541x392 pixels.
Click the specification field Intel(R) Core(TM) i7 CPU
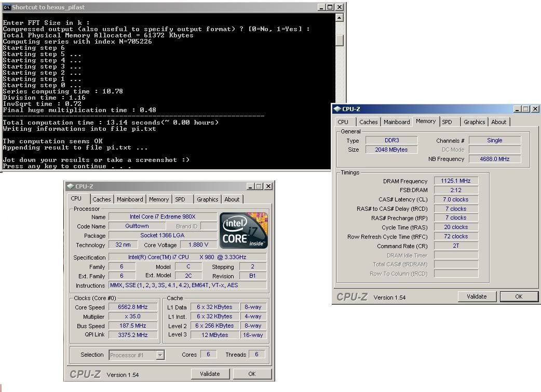[x=188, y=257]
